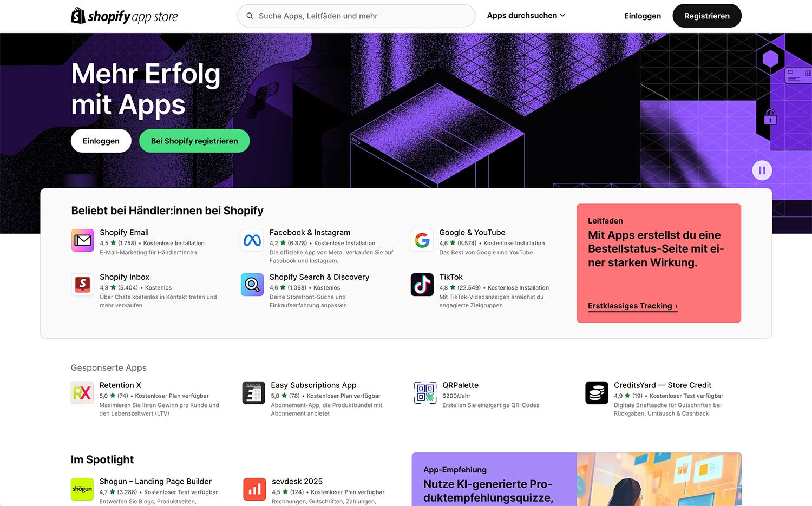Open the Easy Subscriptions App icon
This screenshot has height=506, width=812.
tap(254, 393)
